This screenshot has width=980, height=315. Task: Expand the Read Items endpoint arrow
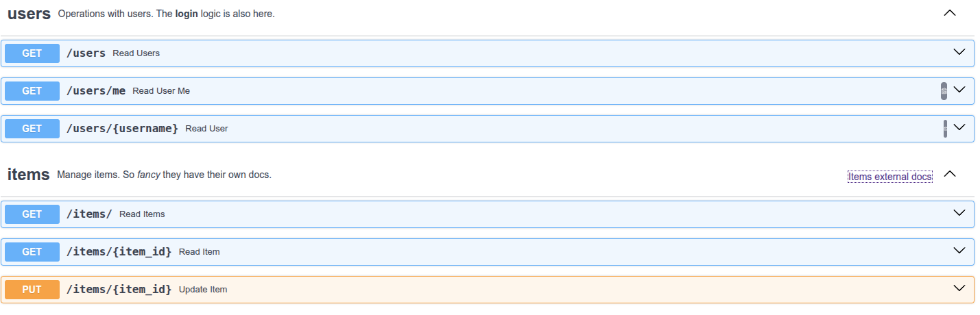click(959, 213)
